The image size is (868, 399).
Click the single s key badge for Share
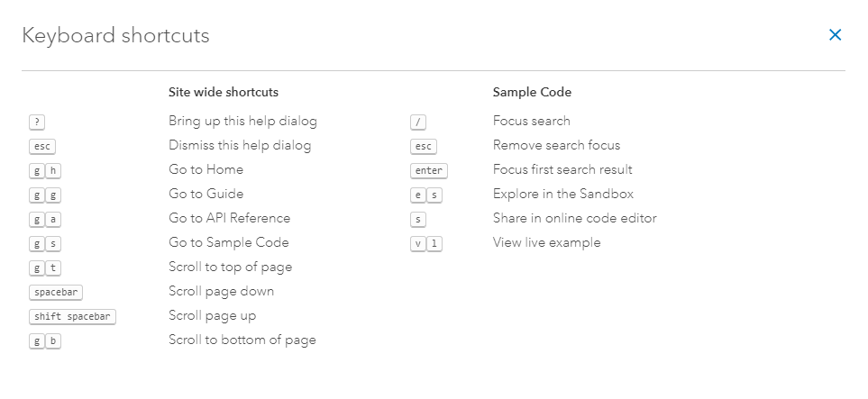click(417, 219)
